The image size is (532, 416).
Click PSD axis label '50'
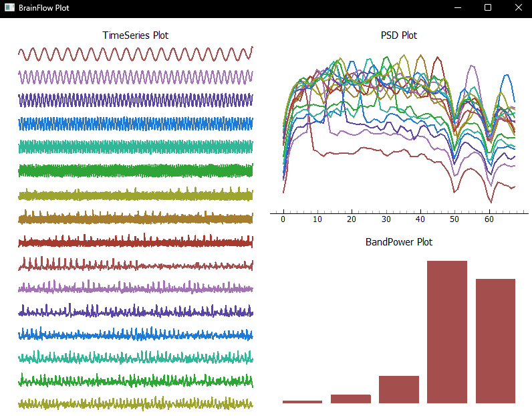click(454, 219)
